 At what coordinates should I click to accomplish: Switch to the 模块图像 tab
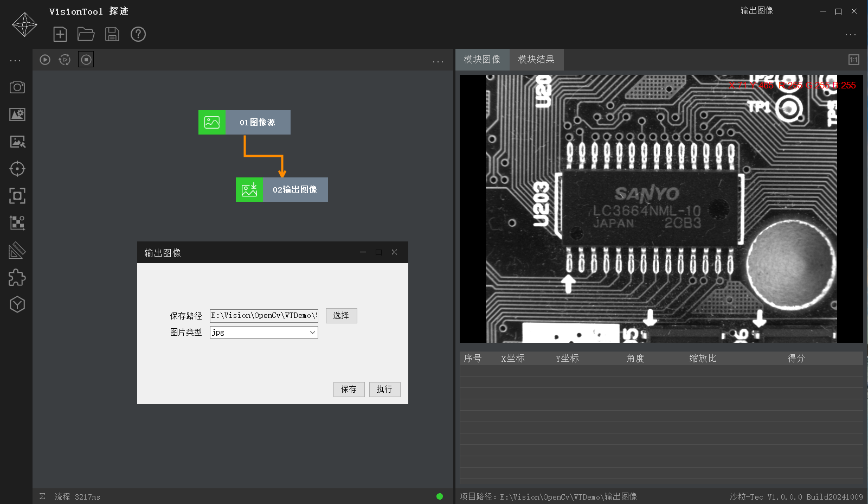(x=482, y=60)
